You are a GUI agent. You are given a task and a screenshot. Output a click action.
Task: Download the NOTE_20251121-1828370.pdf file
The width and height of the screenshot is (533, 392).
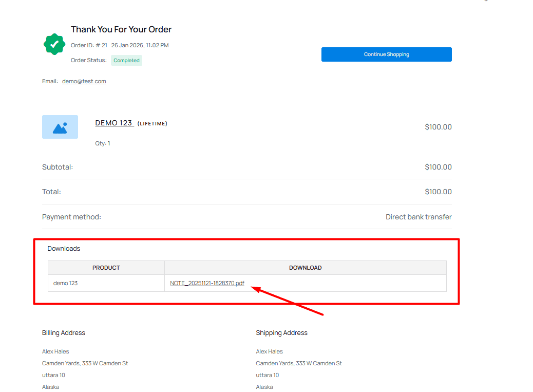(x=207, y=283)
